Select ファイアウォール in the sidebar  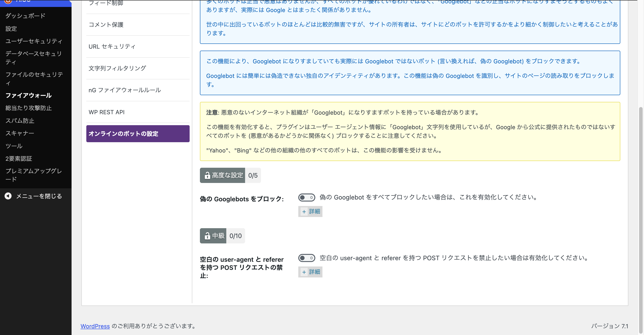[x=28, y=95]
